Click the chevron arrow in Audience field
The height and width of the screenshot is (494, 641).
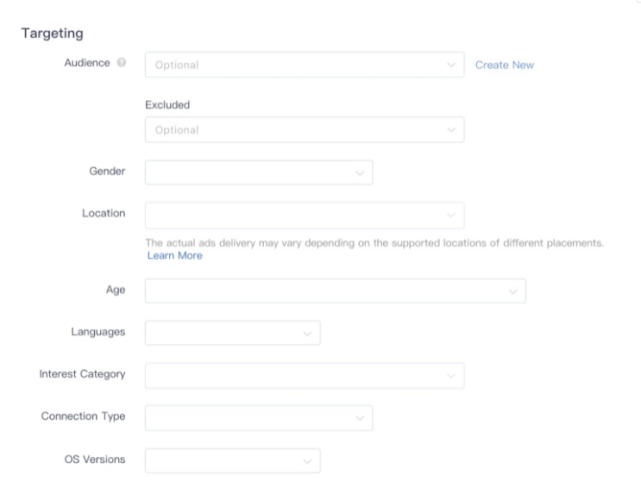[451, 65]
